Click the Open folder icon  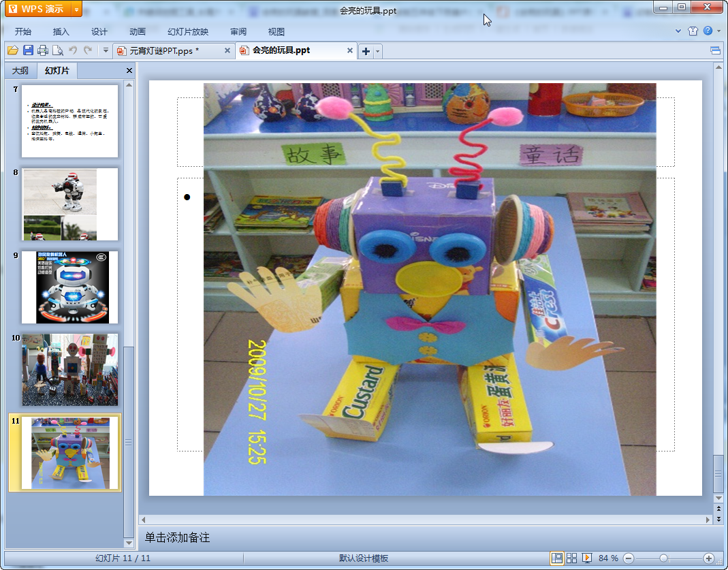tap(13, 50)
